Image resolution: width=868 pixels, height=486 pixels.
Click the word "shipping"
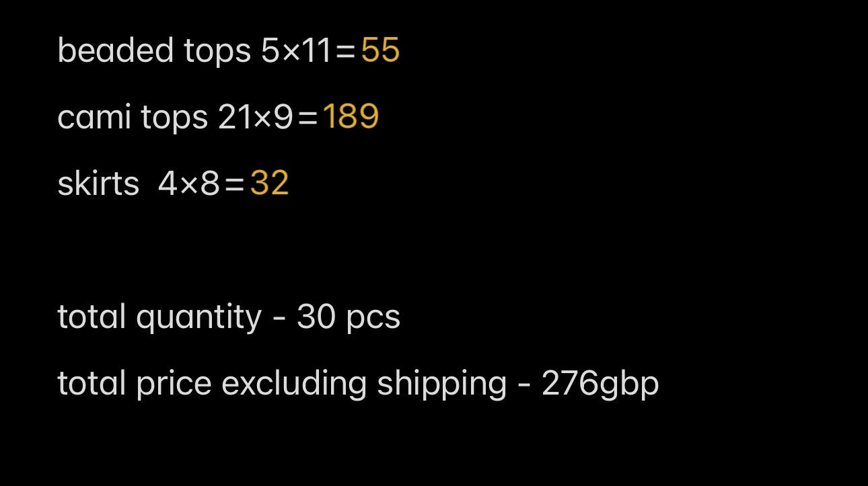pos(442,384)
